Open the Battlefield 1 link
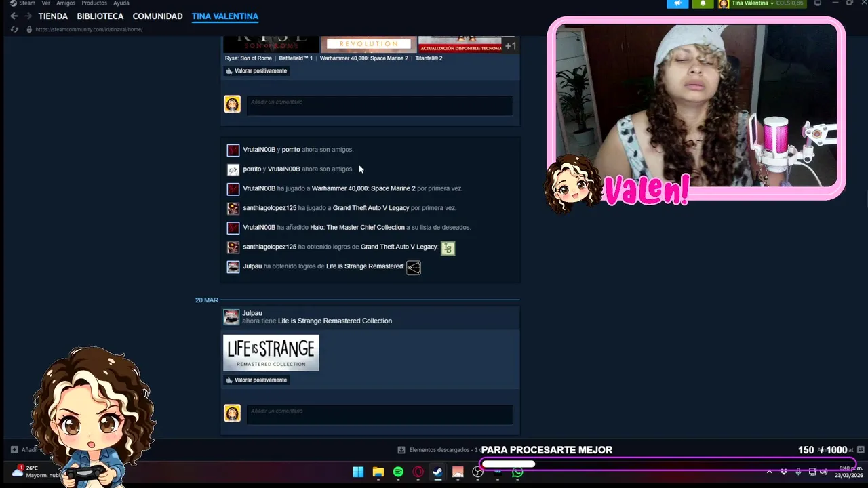The width and height of the screenshot is (868, 488). click(296, 58)
